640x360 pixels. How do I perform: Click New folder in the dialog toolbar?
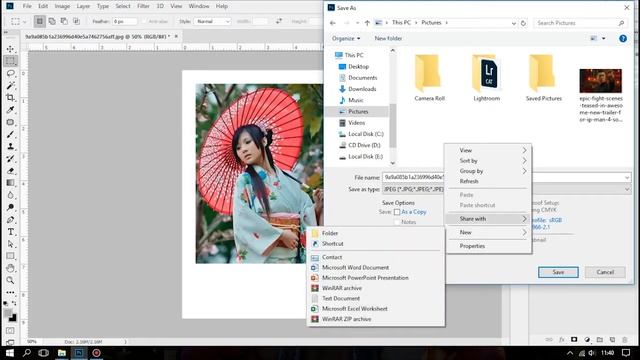tap(388, 38)
